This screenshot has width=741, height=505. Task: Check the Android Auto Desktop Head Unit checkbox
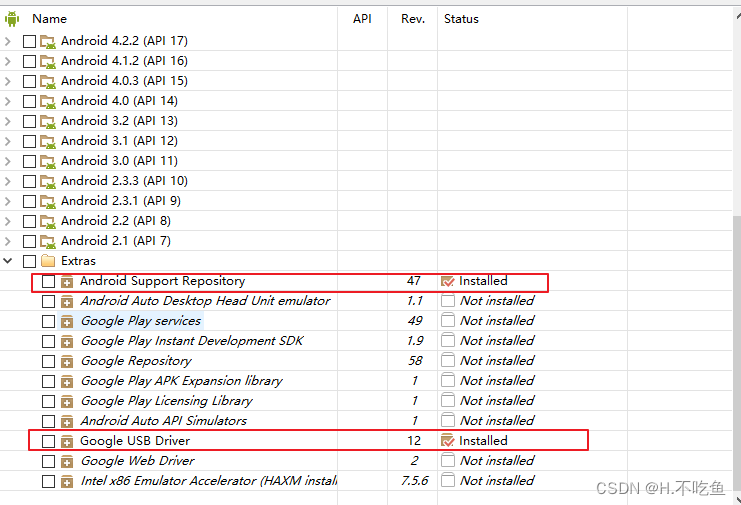click(x=48, y=301)
